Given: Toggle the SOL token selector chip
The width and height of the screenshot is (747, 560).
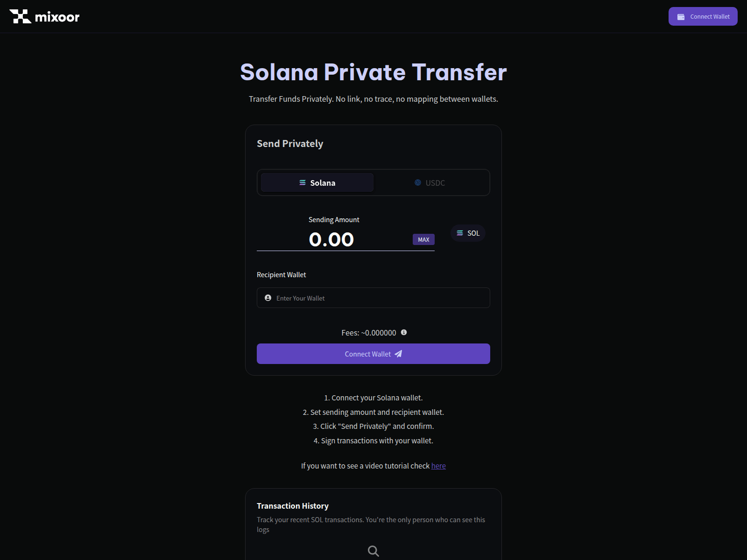Looking at the screenshot, I should [467, 233].
